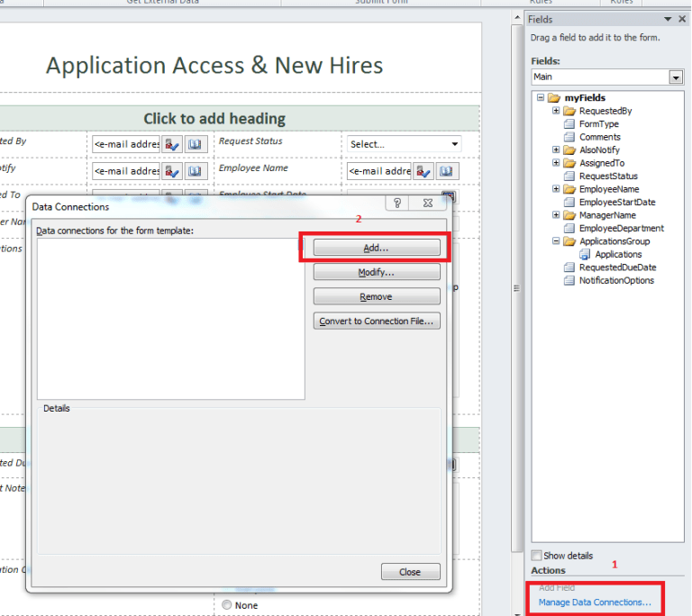Expand the ManagerName group node
692x616 pixels.
[x=557, y=215]
